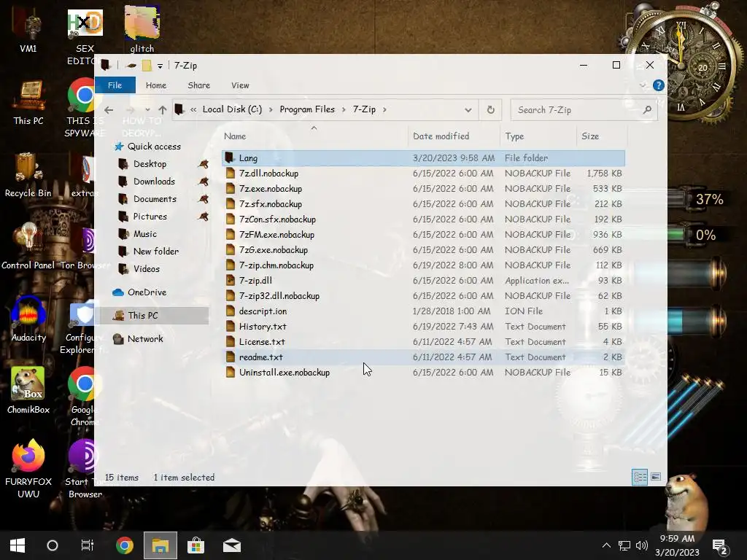This screenshot has height=560, width=747.
Task: Launch ChomikBox from the desktop
Action: 28,391
